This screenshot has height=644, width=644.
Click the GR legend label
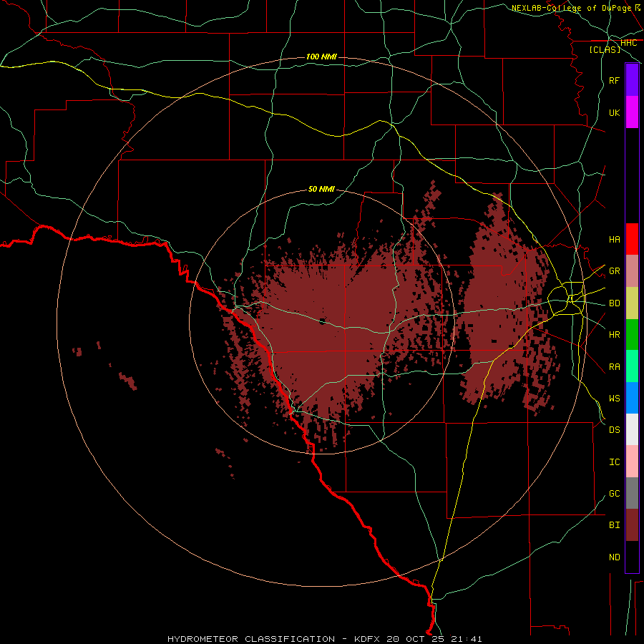click(x=614, y=271)
